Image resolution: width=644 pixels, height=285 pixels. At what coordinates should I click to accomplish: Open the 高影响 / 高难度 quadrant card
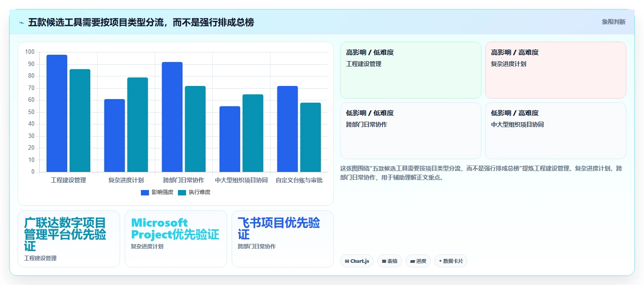click(x=555, y=70)
